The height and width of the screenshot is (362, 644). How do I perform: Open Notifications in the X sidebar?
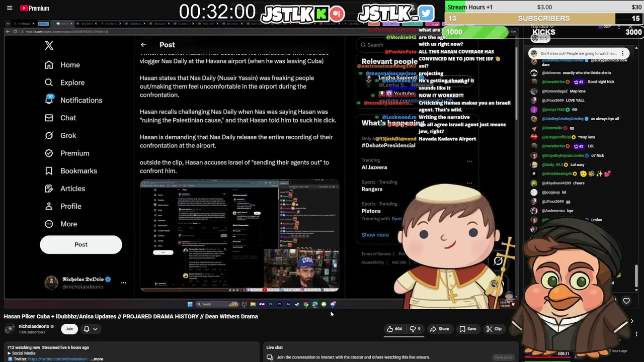pos(73,100)
